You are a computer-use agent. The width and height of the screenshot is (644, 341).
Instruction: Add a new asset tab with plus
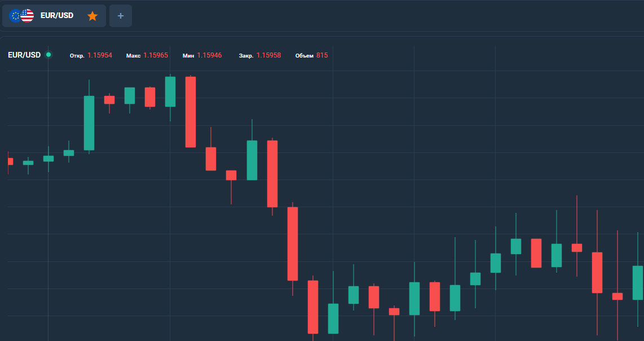tap(120, 16)
